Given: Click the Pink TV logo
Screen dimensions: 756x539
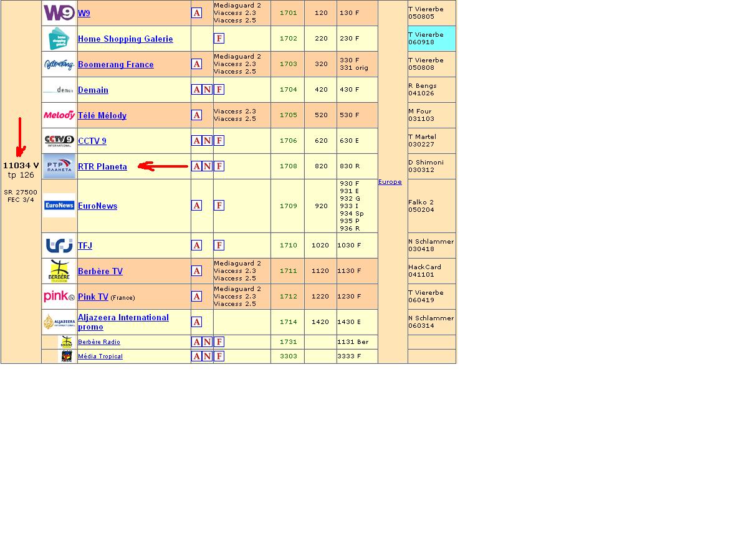Looking at the screenshot, I should [x=59, y=297].
